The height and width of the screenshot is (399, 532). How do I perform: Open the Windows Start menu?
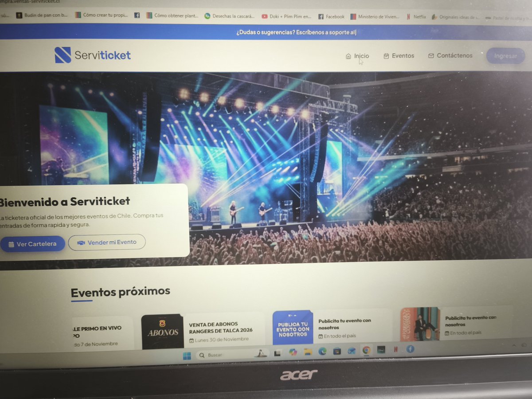(187, 356)
